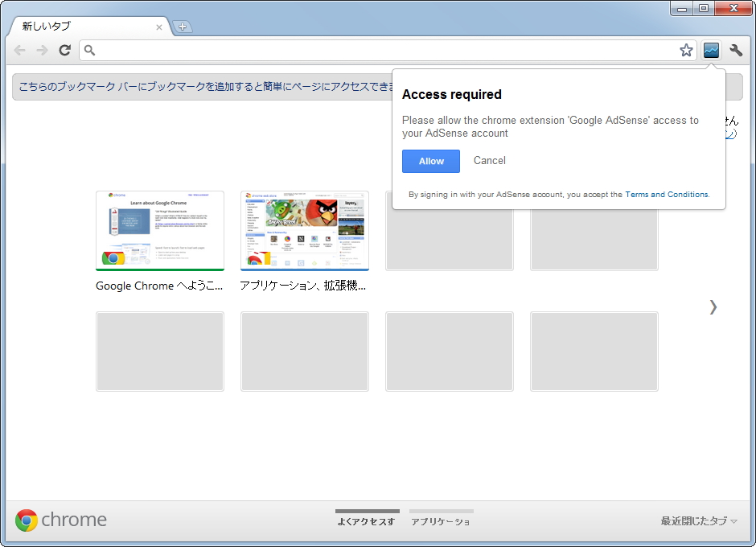Click the right arrow to see more pages
The width and height of the screenshot is (756, 547).
tap(713, 306)
